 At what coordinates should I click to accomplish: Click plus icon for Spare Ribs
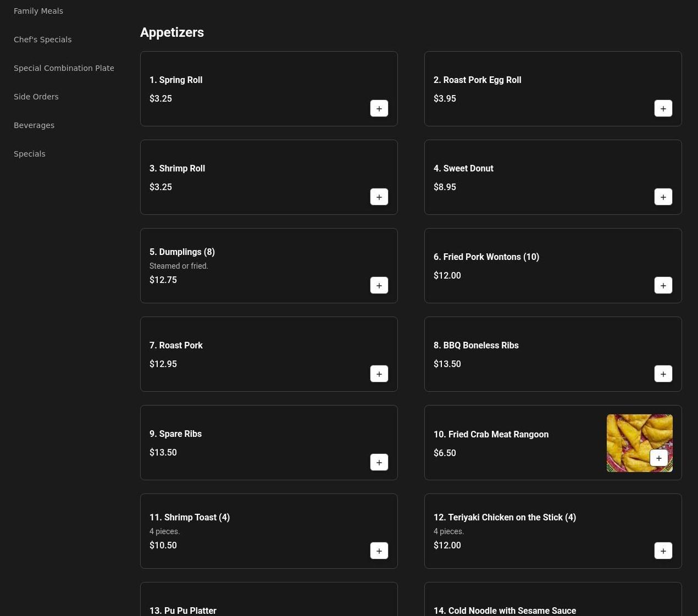point(379,463)
